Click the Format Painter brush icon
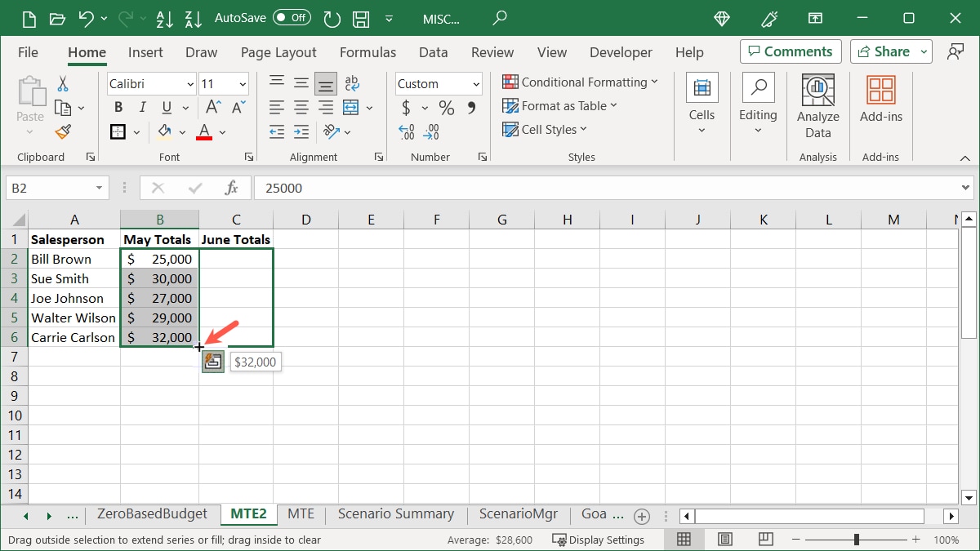Viewport: 980px width, 551px height. coord(63,131)
